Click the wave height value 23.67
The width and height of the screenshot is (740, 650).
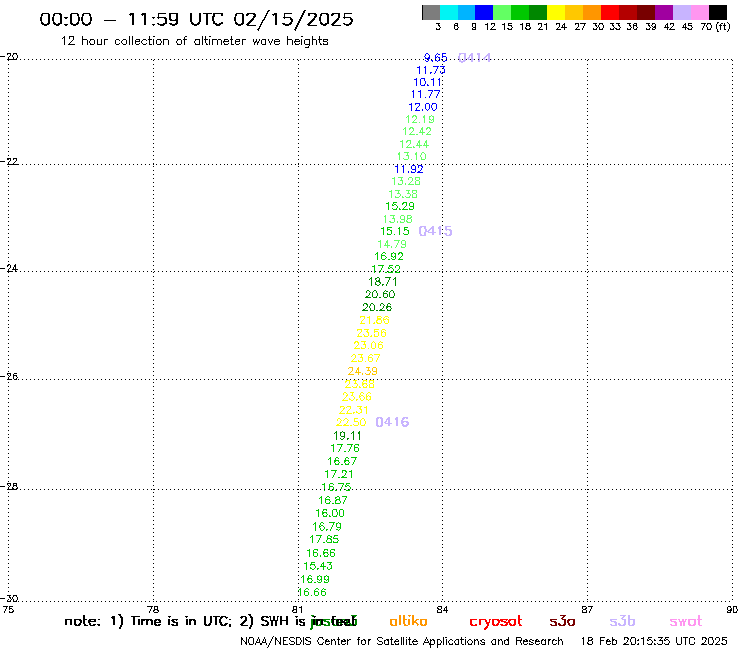click(x=365, y=358)
